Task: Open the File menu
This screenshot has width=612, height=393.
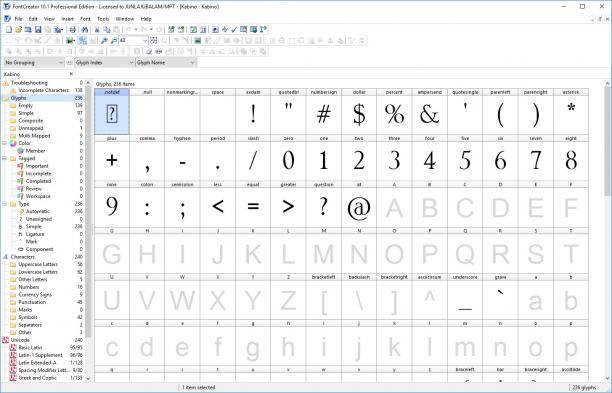Action: tap(18, 19)
